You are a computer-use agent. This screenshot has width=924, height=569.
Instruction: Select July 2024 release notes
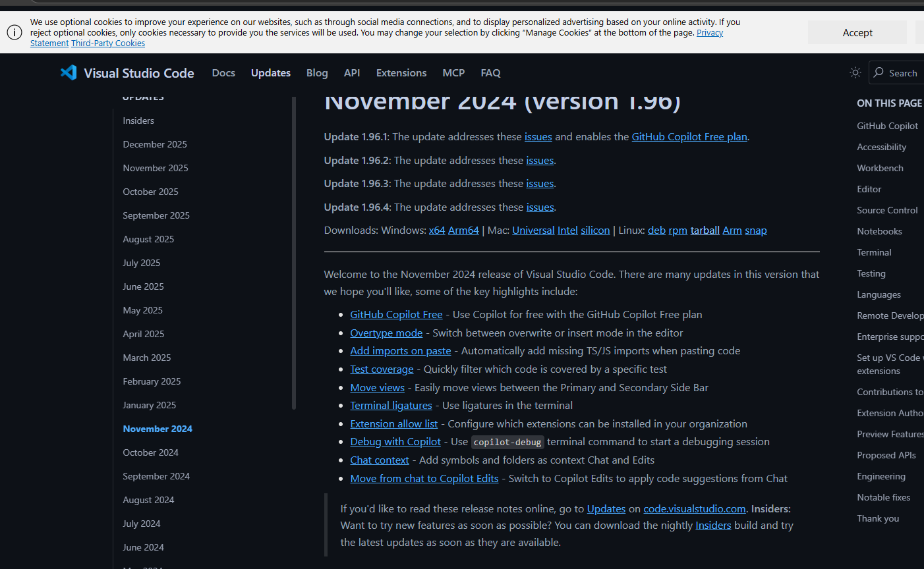pyautogui.click(x=142, y=524)
